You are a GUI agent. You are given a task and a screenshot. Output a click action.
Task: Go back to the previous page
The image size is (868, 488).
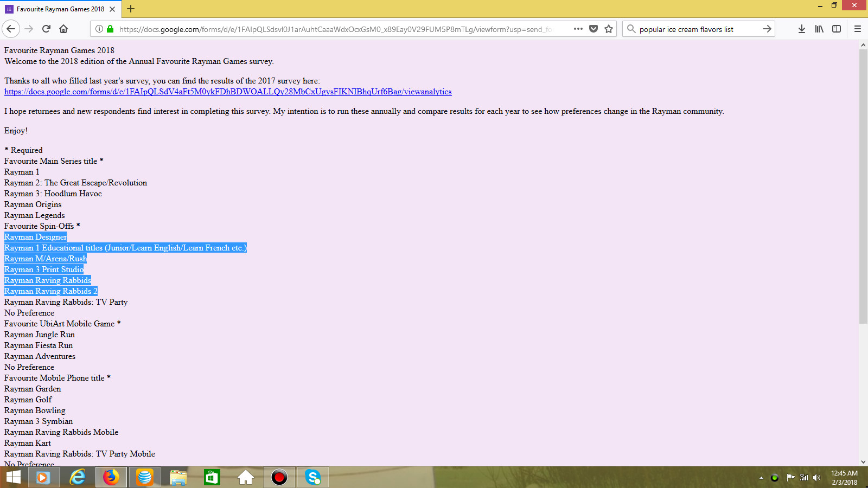coord(11,29)
